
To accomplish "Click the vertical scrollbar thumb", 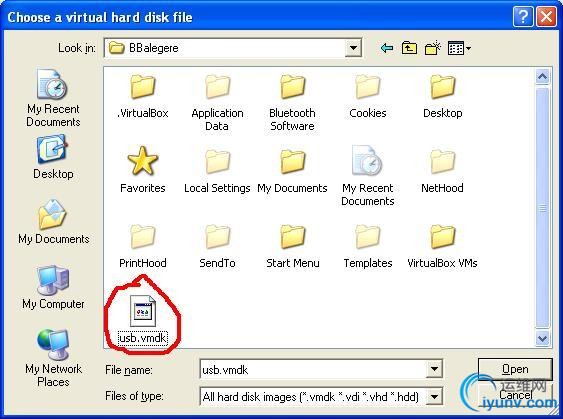I will click(x=542, y=208).
